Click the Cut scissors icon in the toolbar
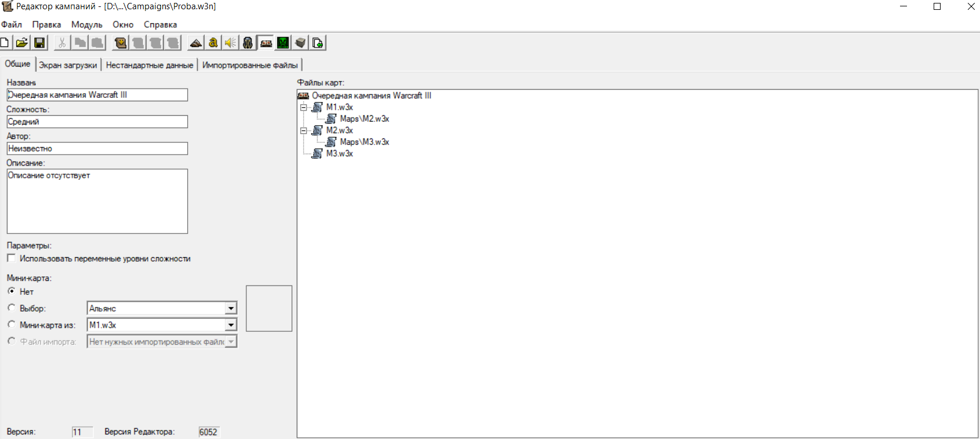The width and height of the screenshot is (980, 439). coord(62,43)
